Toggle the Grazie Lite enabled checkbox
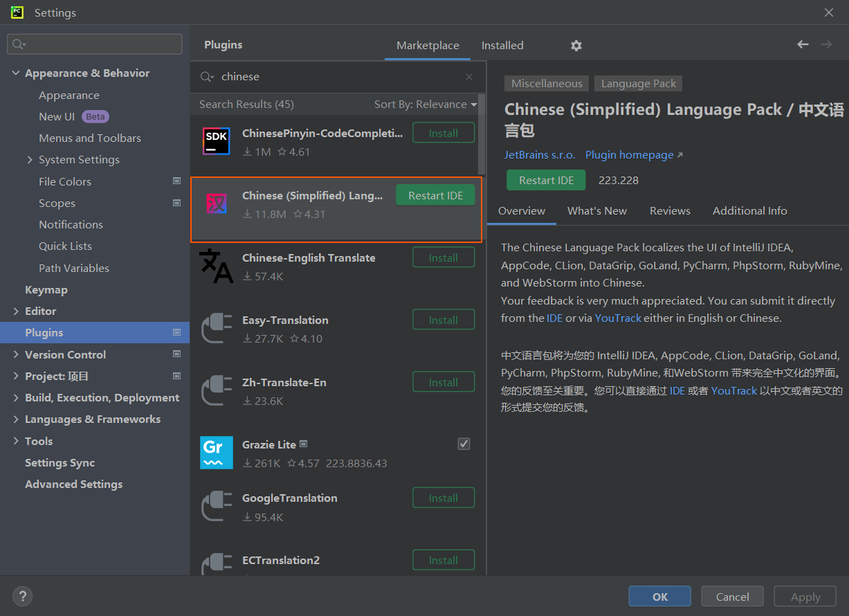The height and width of the screenshot is (616, 849). pos(464,444)
